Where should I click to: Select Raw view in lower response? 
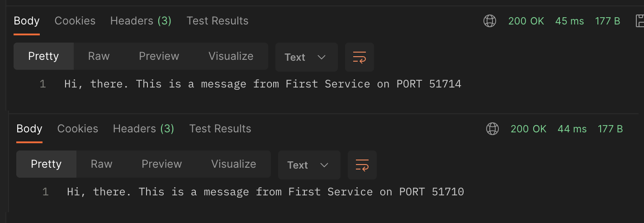pyautogui.click(x=101, y=164)
